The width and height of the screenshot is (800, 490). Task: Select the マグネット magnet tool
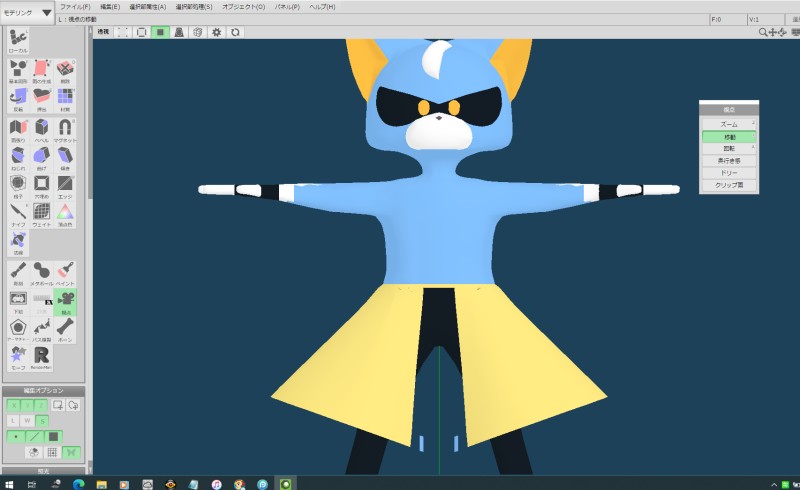65,131
